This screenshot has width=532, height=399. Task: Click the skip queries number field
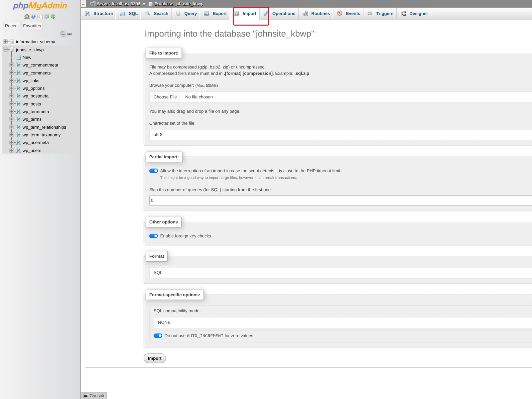pos(340,200)
